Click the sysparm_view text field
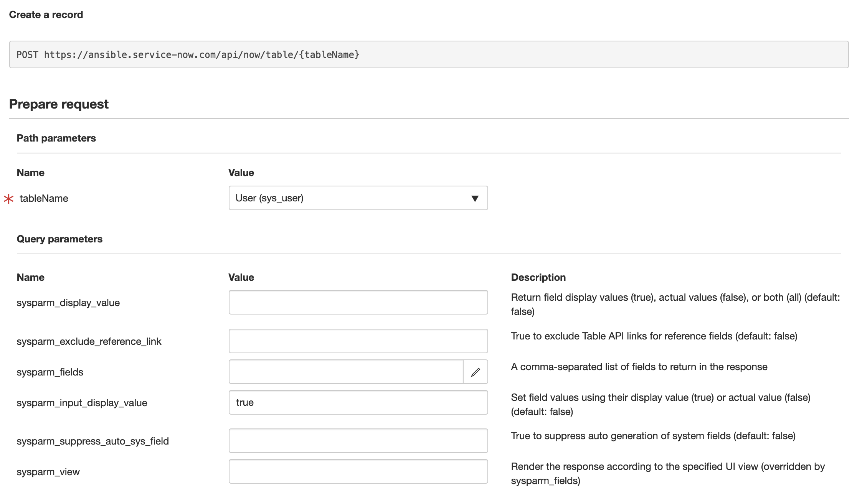The width and height of the screenshot is (852, 504). (358, 472)
